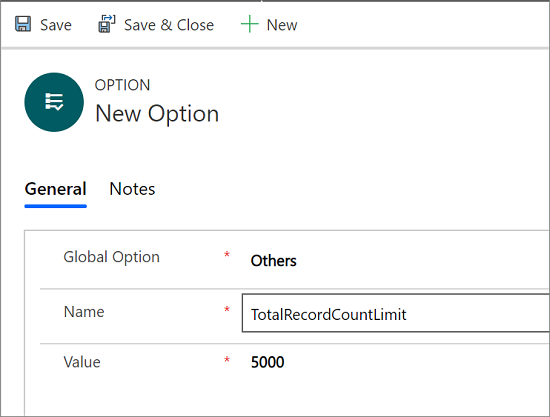Click the Value field label
This screenshot has width=550, height=417.
82,362
